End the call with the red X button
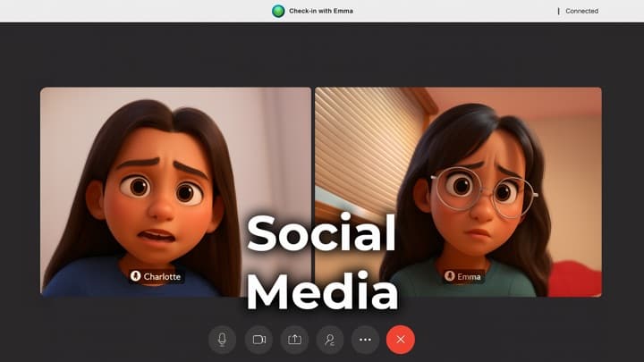 click(x=401, y=340)
